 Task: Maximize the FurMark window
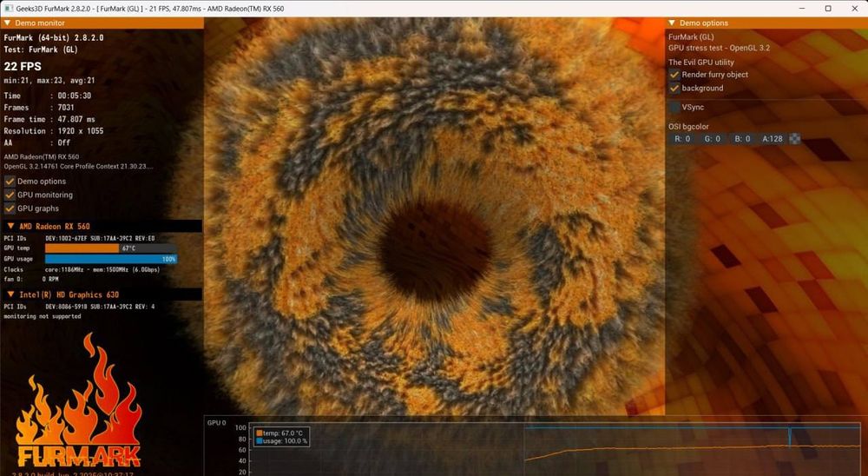pyautogui.click(x=828, y=9)
